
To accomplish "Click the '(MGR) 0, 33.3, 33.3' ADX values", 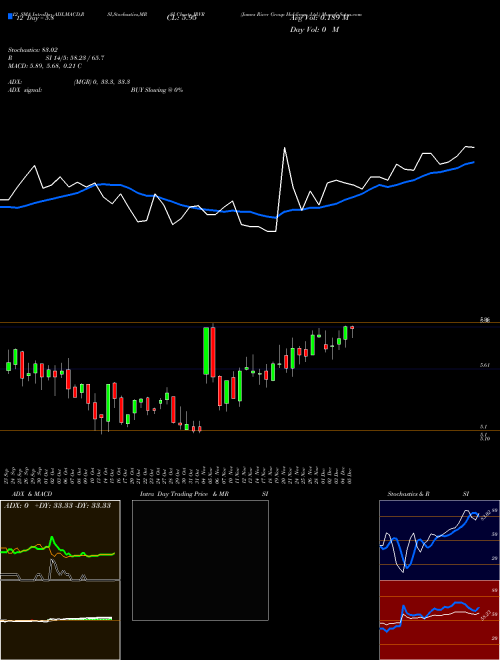I will pos(101,82).
